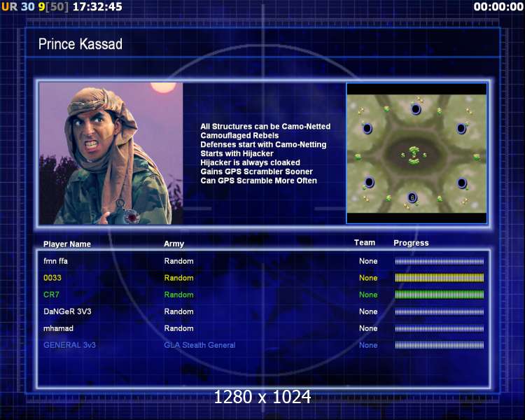Click the Random army for CR7
525x420 pixels.
coord(178,295)
